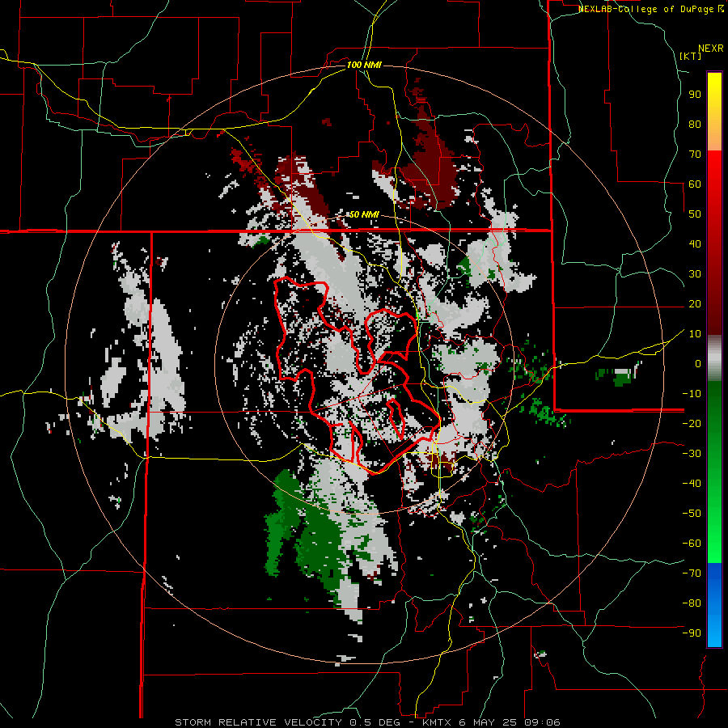This screenshot has height=728, width=728.
Task: Click the -10 value on the velocity scale
Action: [692, 394]
